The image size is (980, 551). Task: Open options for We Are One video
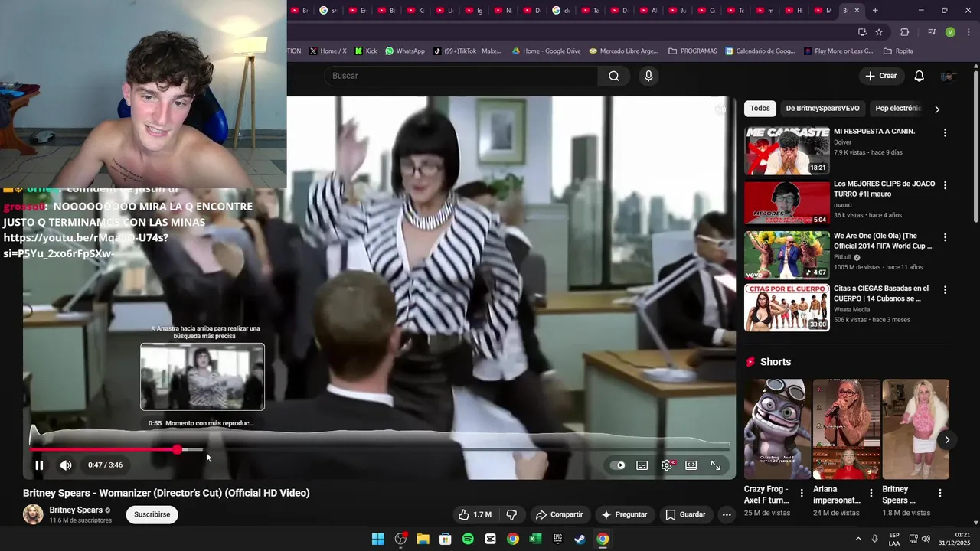pos(945,237)
